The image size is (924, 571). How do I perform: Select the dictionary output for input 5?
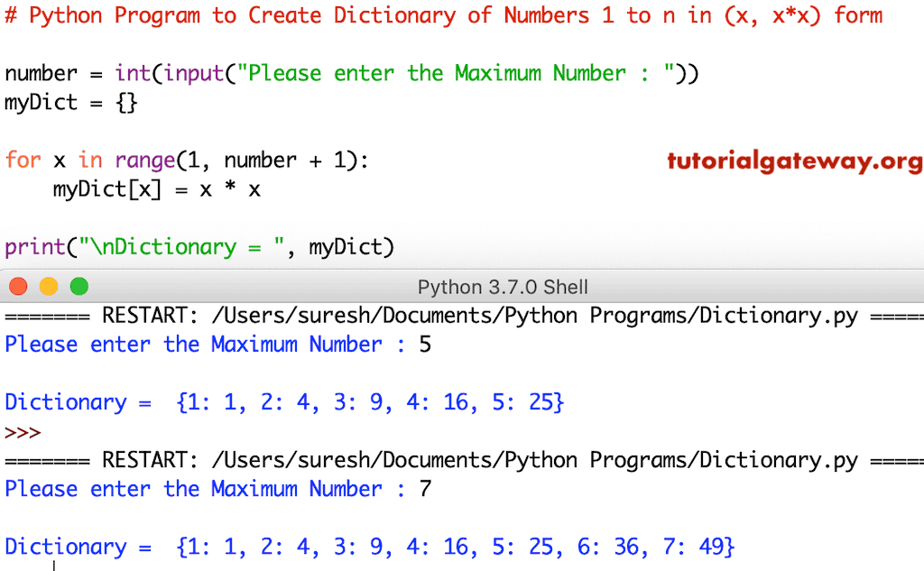tap(280, 401)
